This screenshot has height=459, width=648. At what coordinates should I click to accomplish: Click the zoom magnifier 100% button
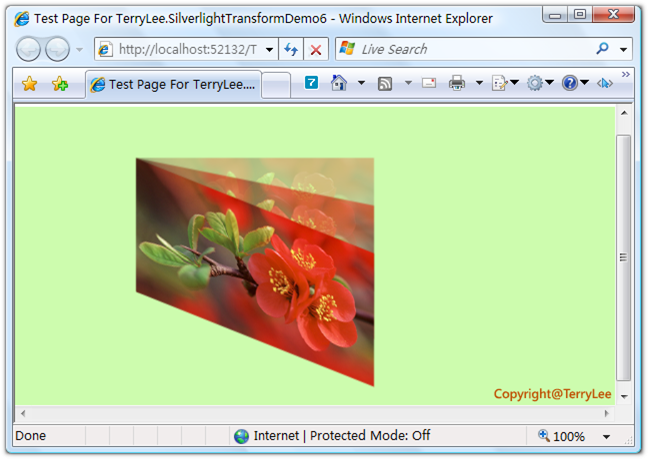(x=561, y=436)
